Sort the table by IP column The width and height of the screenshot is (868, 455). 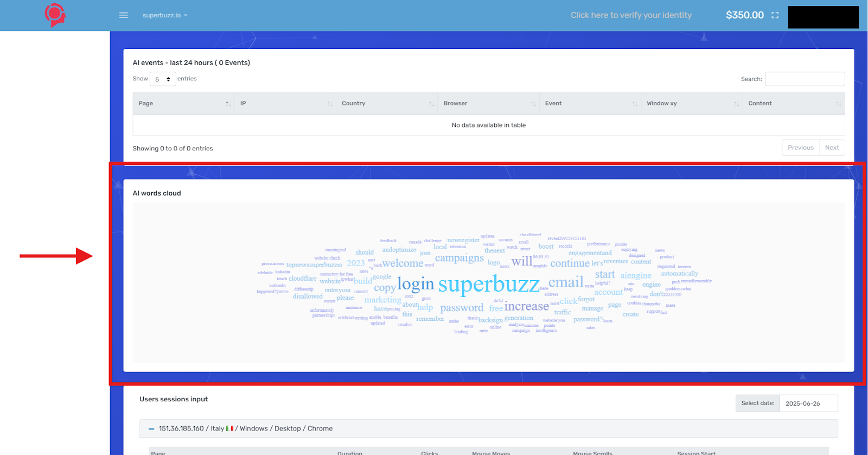click(x=285, y=103)
